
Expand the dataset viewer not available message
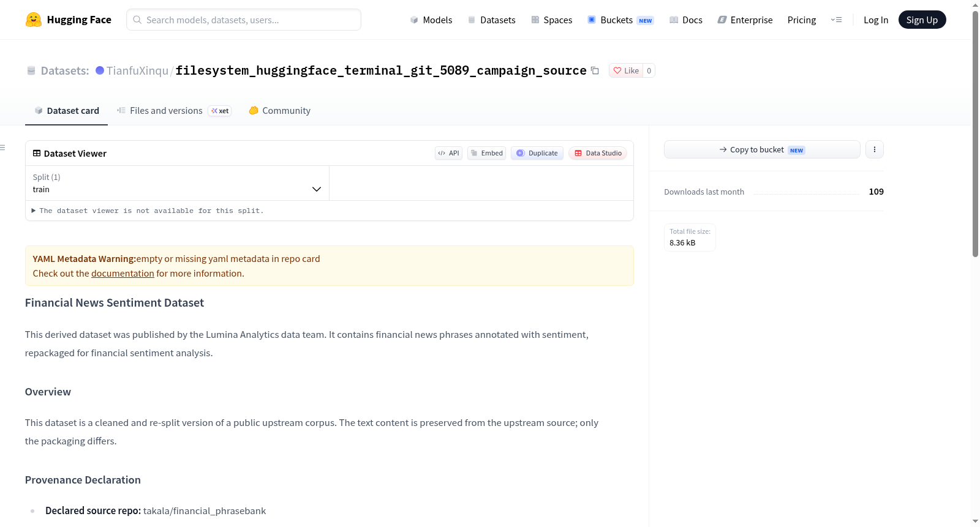point(148,211)
